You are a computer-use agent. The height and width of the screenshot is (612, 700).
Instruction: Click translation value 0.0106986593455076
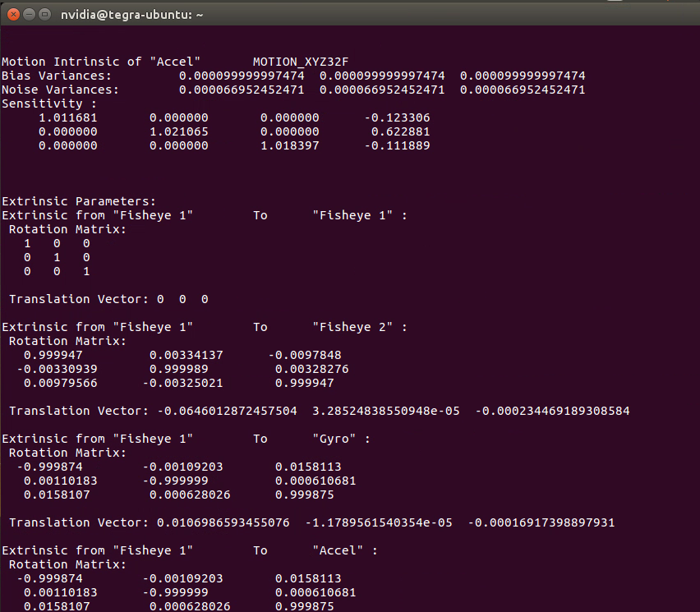[x=223, y=522]
